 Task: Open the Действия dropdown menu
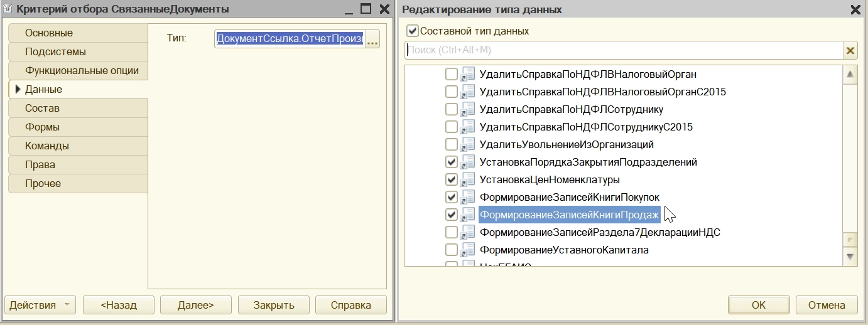40,306
